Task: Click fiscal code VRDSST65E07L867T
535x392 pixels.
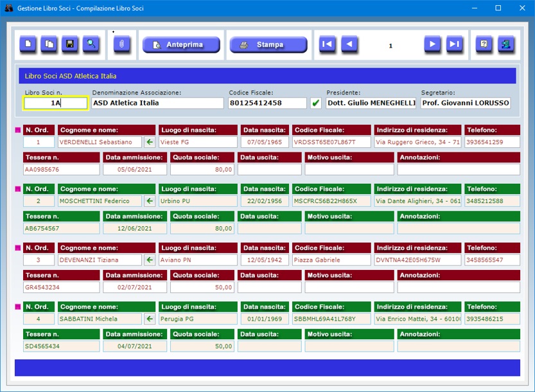Action: point(331,142)
